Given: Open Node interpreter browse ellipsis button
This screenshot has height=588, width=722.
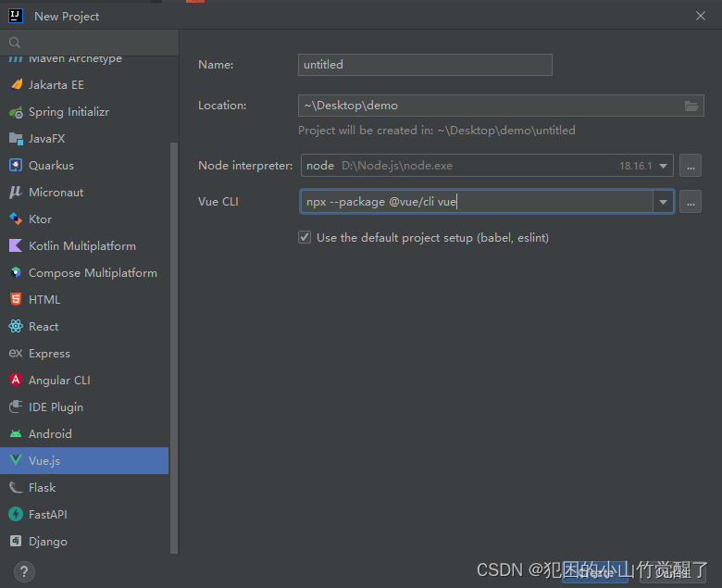Looking at the screenshot, I should click(691, 166).
